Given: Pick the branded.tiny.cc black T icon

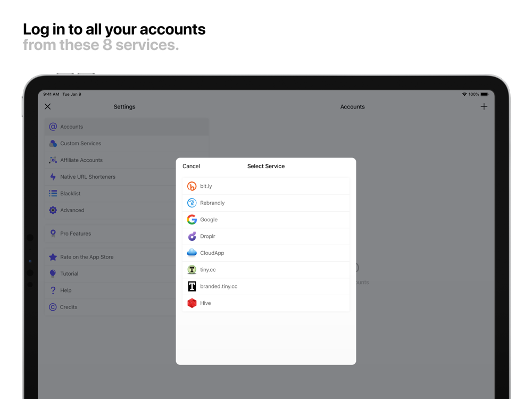Looking at the screenshot, I should [192, 286].
